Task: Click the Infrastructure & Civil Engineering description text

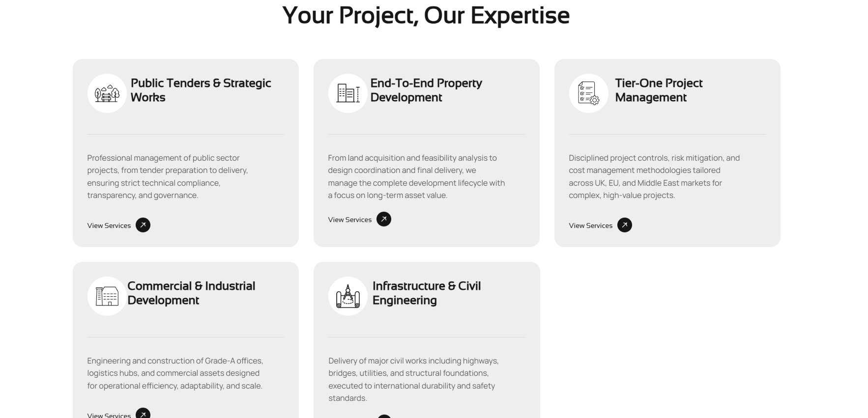Action: (413, 379)
